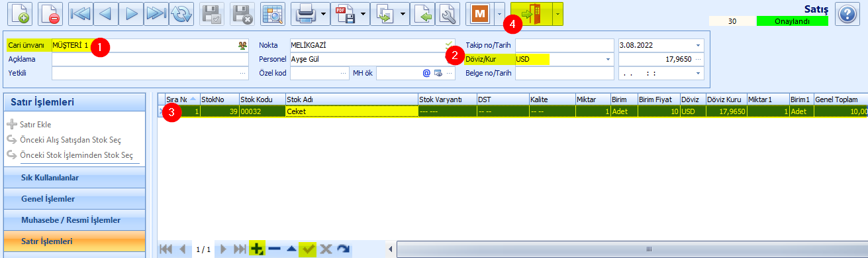
Task: Click the eye-card icon in MH ök field
Action: 438,73
